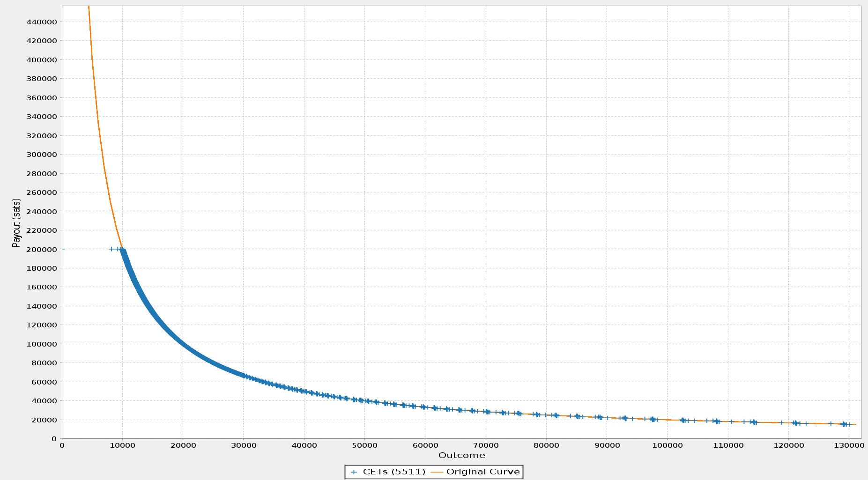This screenshot has height=480, width=868.
Task: Click the 100000 tick label on x-axis
Action: pyautogui.click(x=667, y=446)
